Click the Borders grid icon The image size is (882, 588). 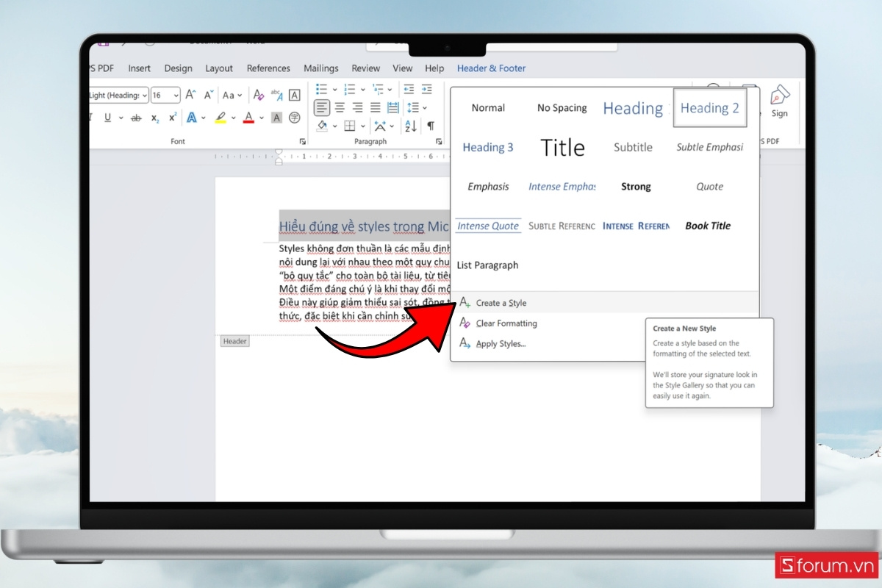click(x=350, y=126)
